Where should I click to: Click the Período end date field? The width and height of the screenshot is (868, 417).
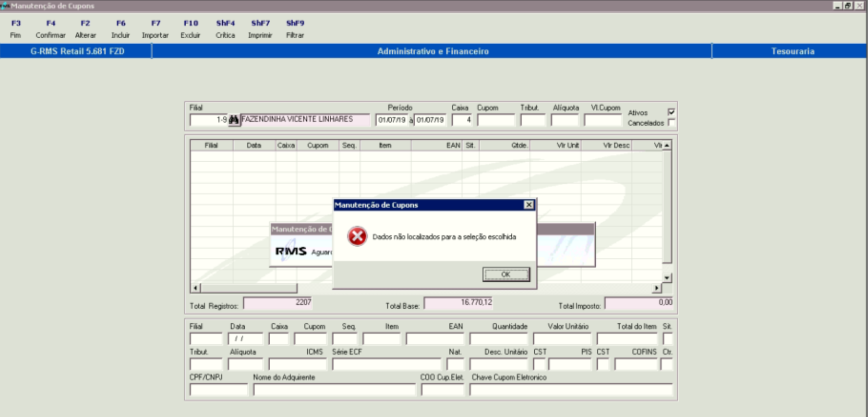[430, 120]
